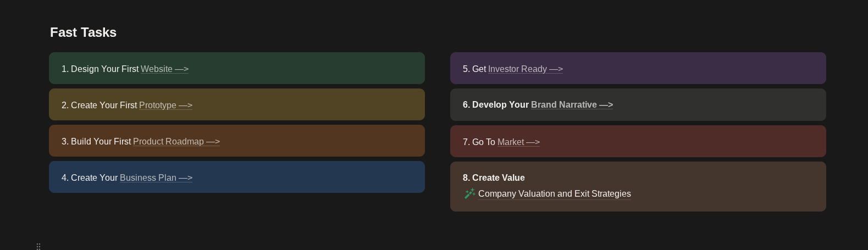Click the Fast Tasks heading
Viewport: 868px width, 250px height.
[x=83, y=32]
